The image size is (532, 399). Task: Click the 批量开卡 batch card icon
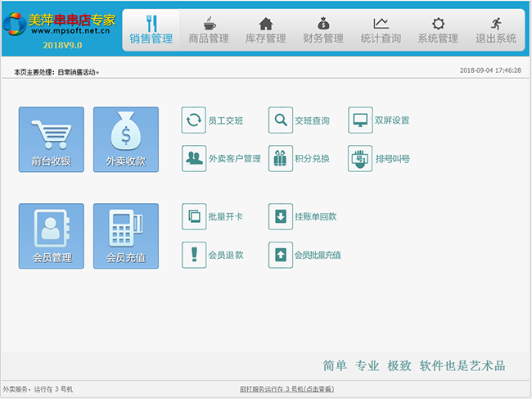[194, 217]
